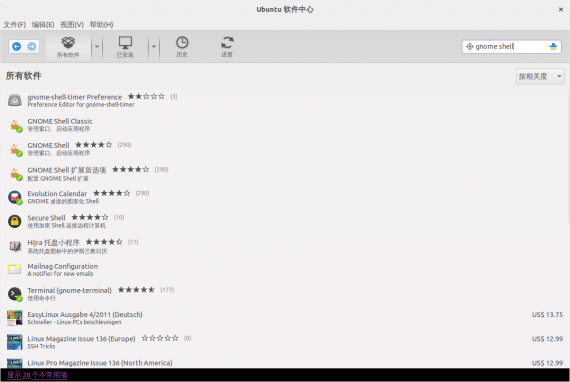Click the star rating of gnome-shell-timer Preference
Screen dimensions: 570x382
coord(146,96)
